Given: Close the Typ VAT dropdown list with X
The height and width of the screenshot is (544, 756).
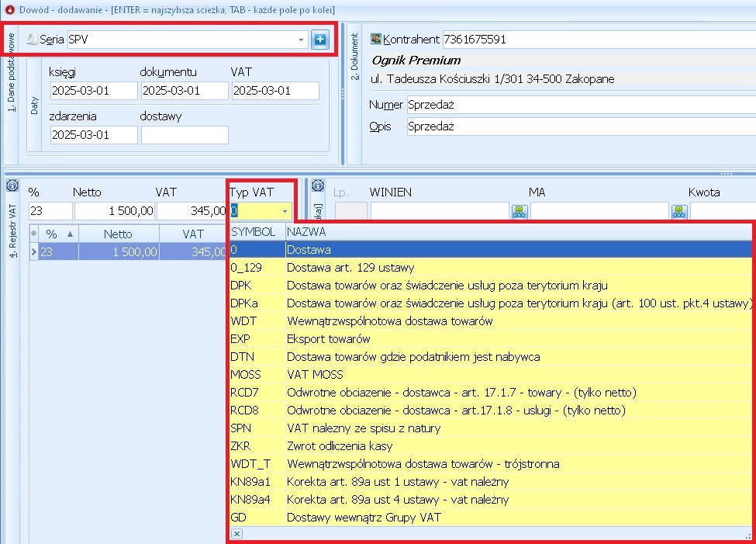Looking at the screenshot, I should point(236,534).
